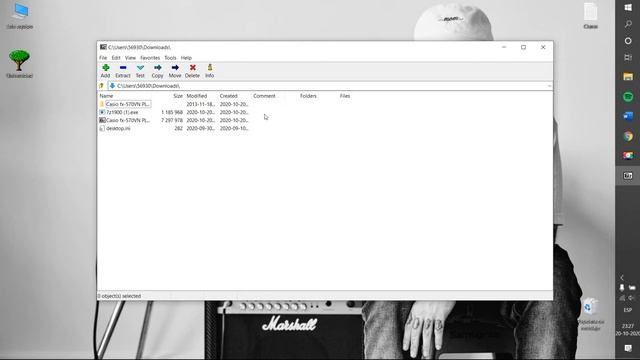The height and width of the screenshot is (360, 640).
Task: Open the Tools menu
Action: [x=170, y=58]
